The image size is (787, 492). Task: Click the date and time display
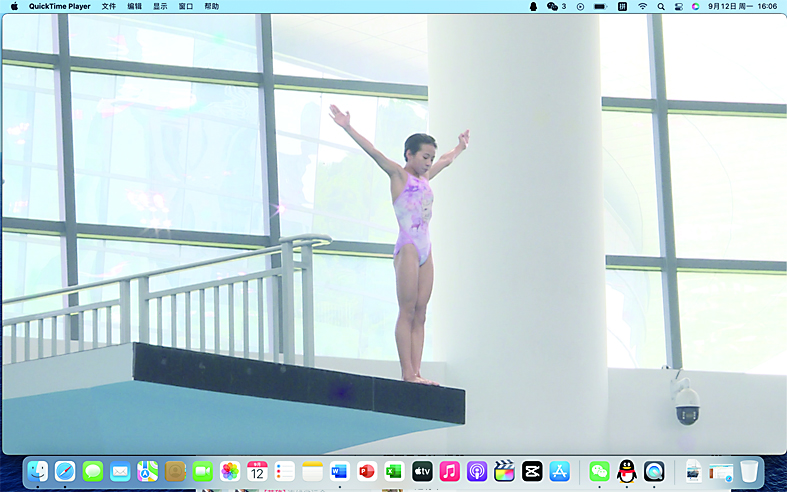[742, 6]
